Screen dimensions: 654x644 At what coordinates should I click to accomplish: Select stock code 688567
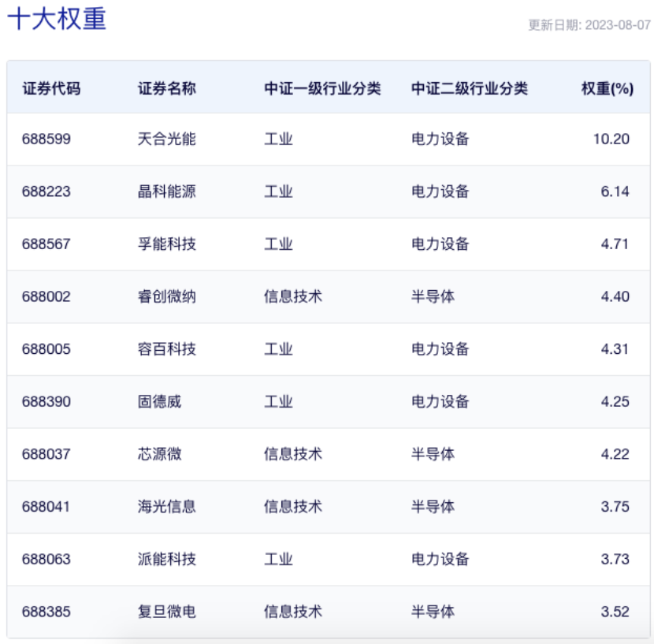(46, 244)
